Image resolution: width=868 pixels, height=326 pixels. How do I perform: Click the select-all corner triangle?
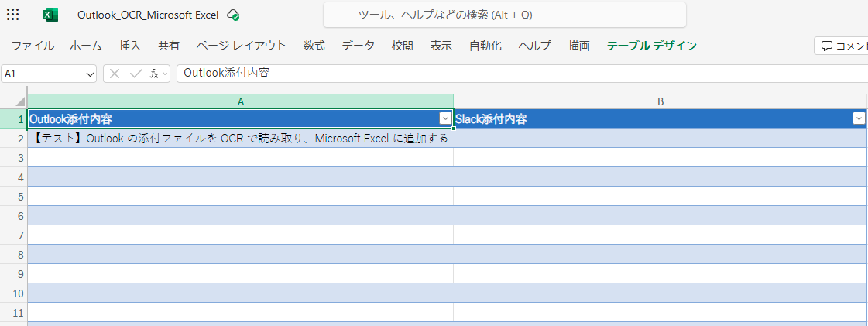pyautogui.click(x=20, y=102)
